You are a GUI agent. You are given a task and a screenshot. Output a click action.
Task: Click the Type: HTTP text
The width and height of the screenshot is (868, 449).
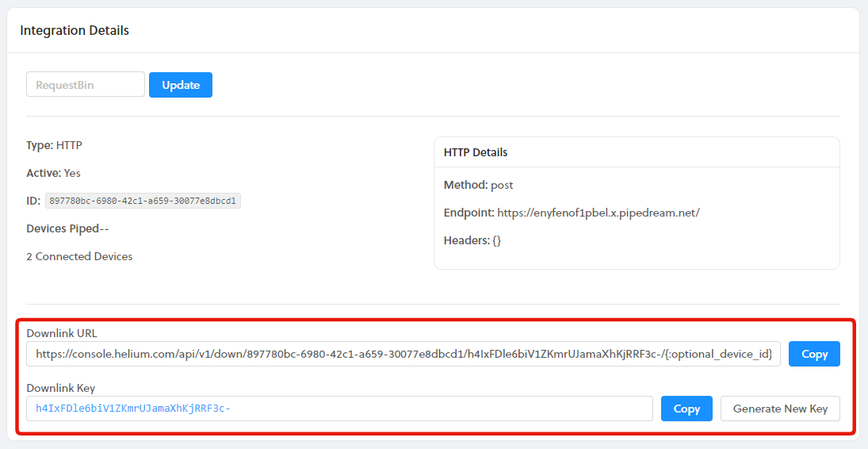(x=54, y=145)
